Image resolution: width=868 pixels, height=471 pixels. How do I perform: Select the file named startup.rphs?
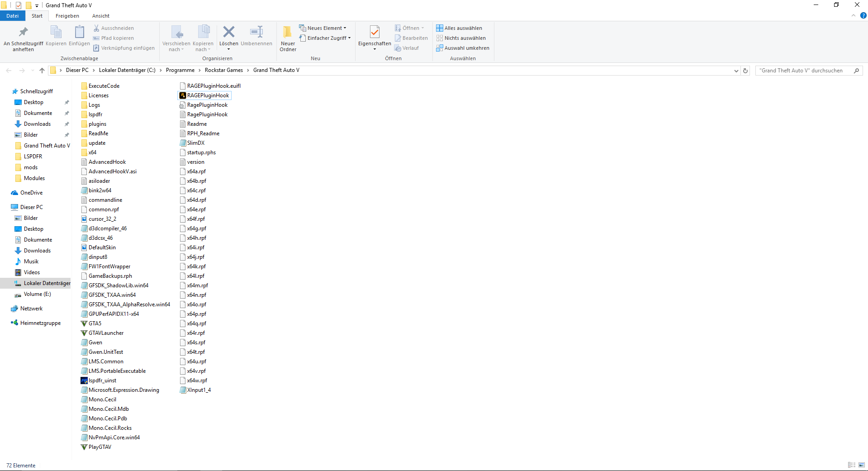coord(198,152)
